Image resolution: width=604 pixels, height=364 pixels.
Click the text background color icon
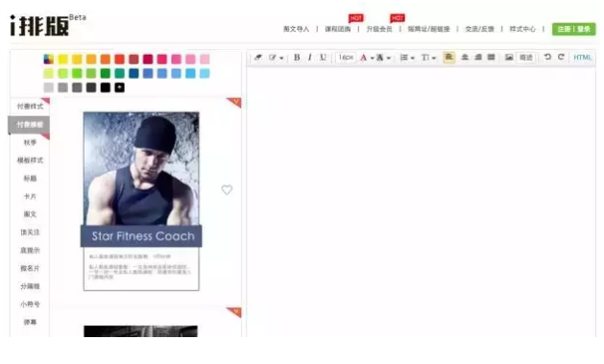[x=380, y=58]
